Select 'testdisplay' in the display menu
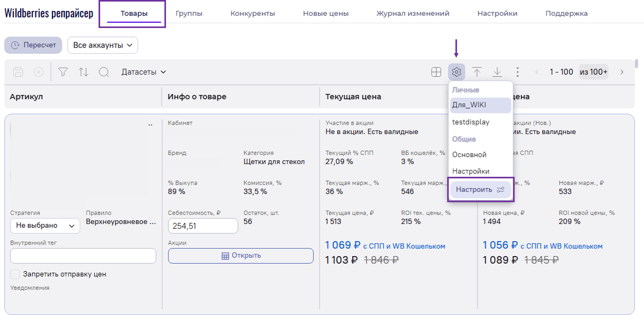The image size is (644, 315). pyautogui.click(x=471, y=122)
